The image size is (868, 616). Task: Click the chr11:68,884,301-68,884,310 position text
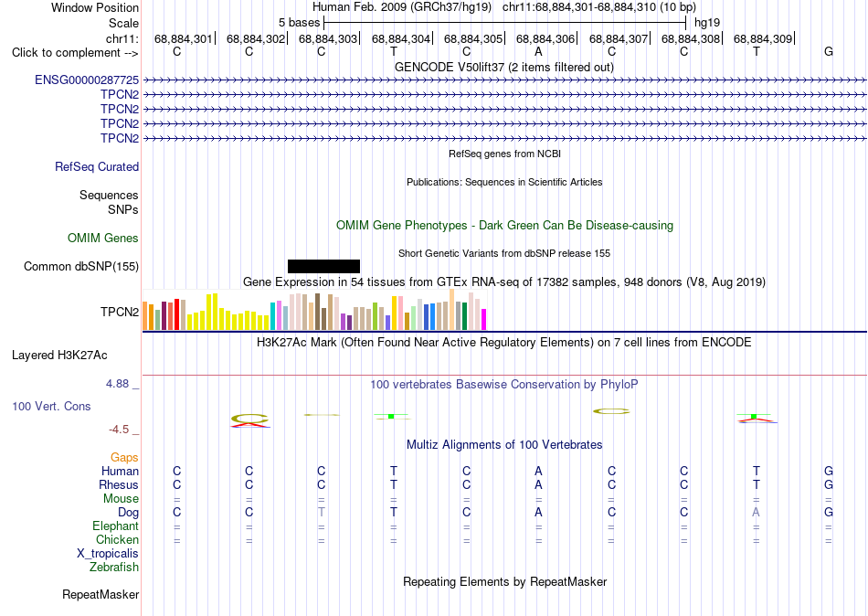pos(599,7)
